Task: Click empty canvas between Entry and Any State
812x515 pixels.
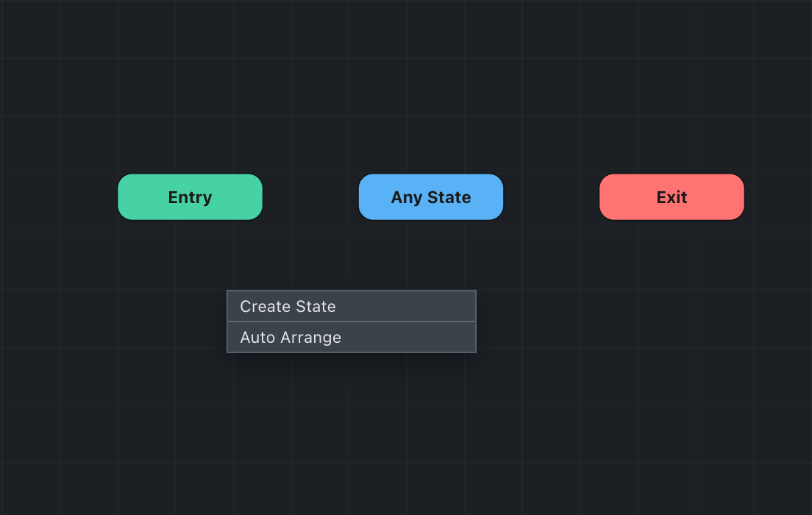Action: [x=310, y=197]
